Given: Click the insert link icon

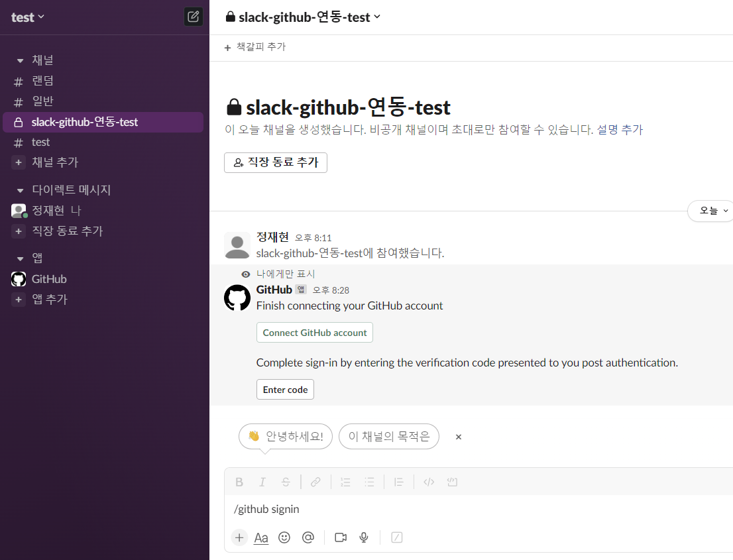Looking at the screenshot, I should (315, 482).
